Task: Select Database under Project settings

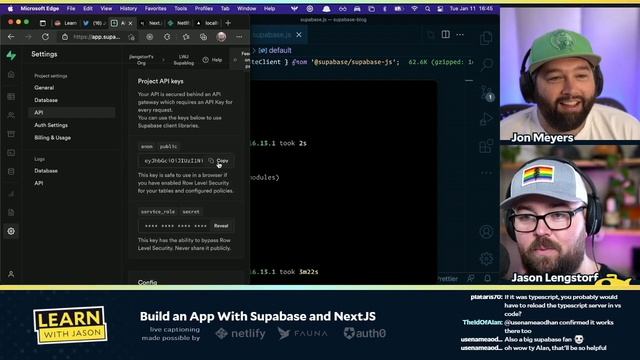Action: click(46, 100)
